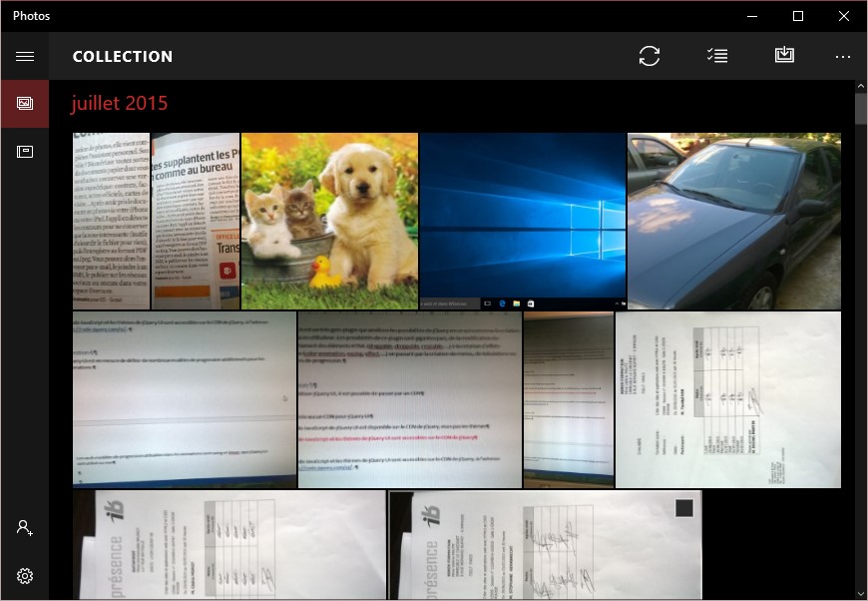Open the hamburger navigation menu
868x601 pixels.
pyautogui.click(x=25, y=56)
